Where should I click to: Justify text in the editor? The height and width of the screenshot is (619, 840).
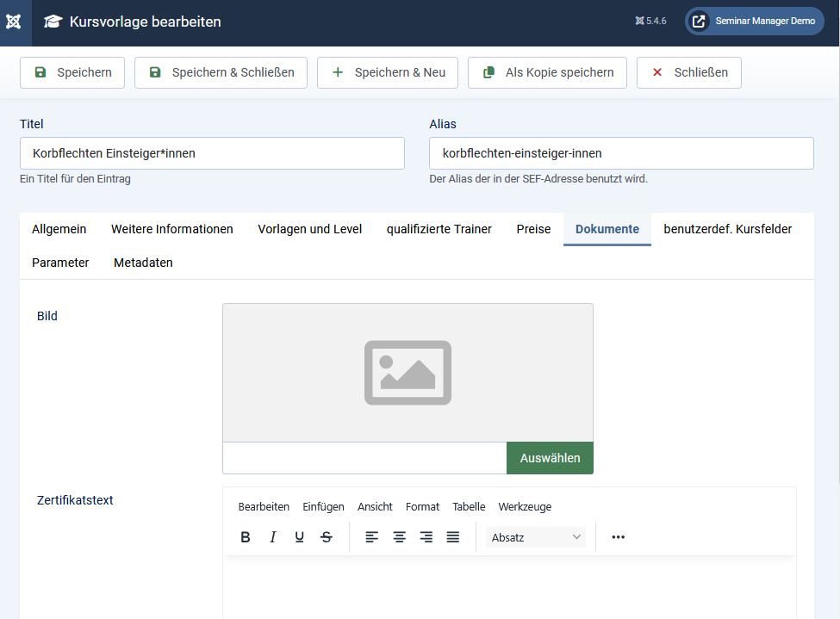tap(452, 537)
